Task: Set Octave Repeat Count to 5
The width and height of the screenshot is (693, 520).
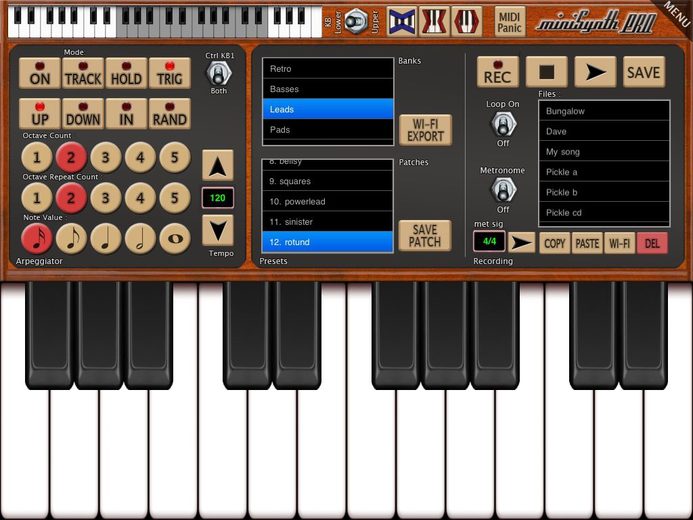Action: click(175, 198)
